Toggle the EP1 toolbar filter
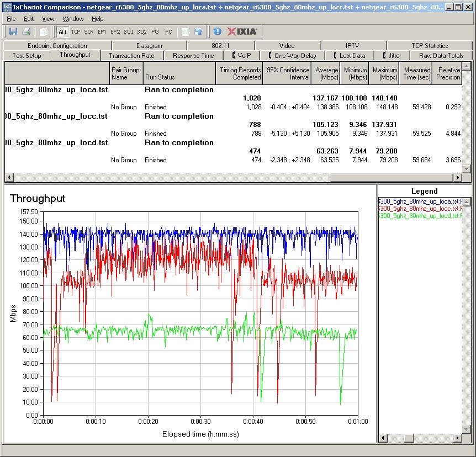 pyautogui.click(x=102, y=32)
